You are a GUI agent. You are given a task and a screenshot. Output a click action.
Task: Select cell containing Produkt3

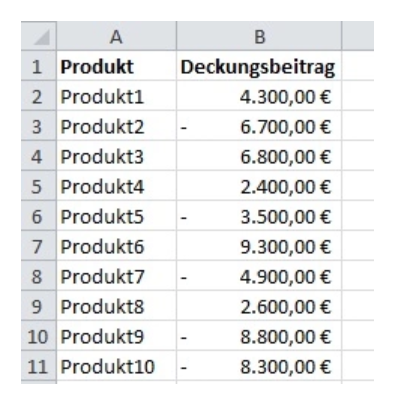116,156
